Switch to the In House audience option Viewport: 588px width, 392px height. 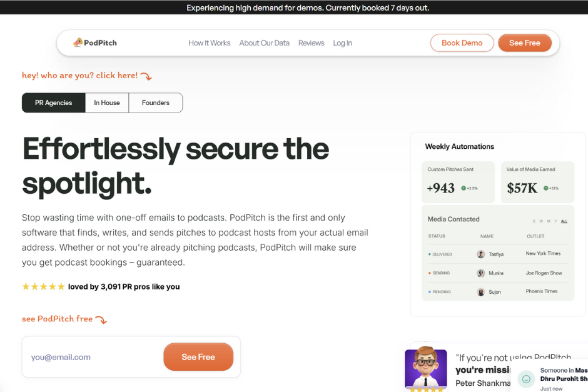click(107, 103)
